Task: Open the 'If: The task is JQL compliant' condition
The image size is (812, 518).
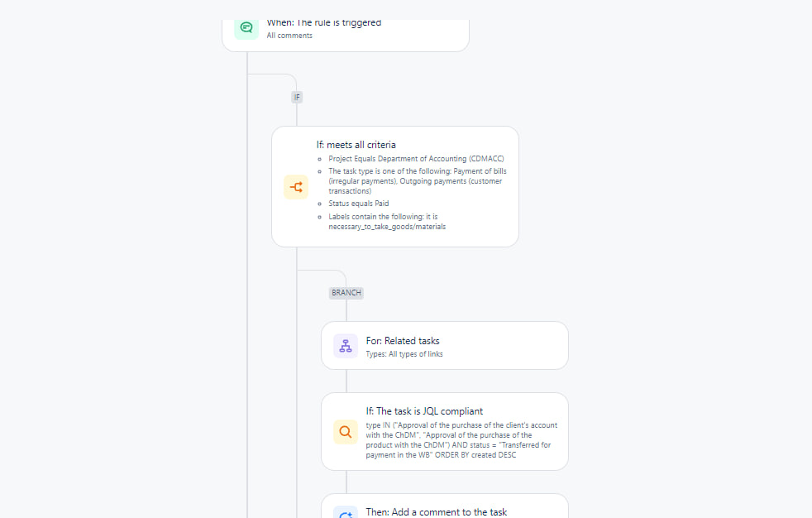Action: [x=444, y=431]
